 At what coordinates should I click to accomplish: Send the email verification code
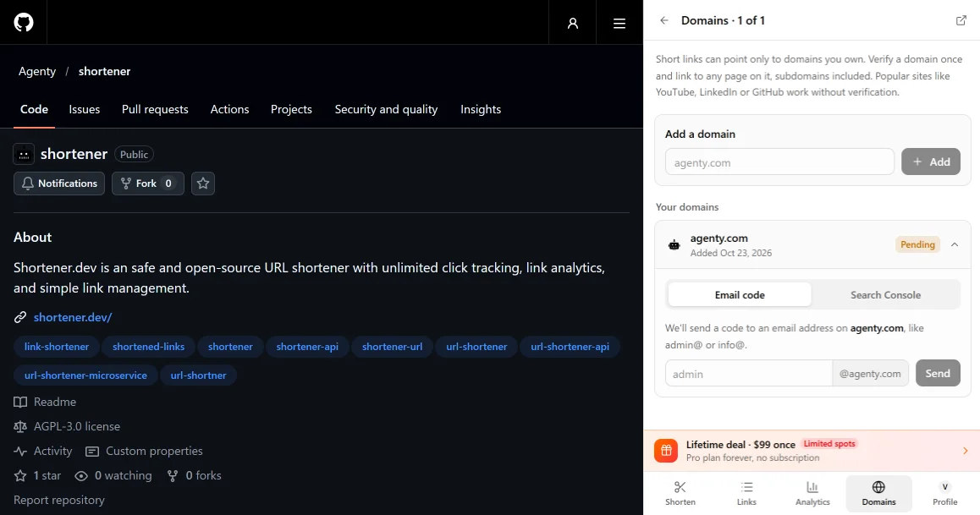point(938,373)
